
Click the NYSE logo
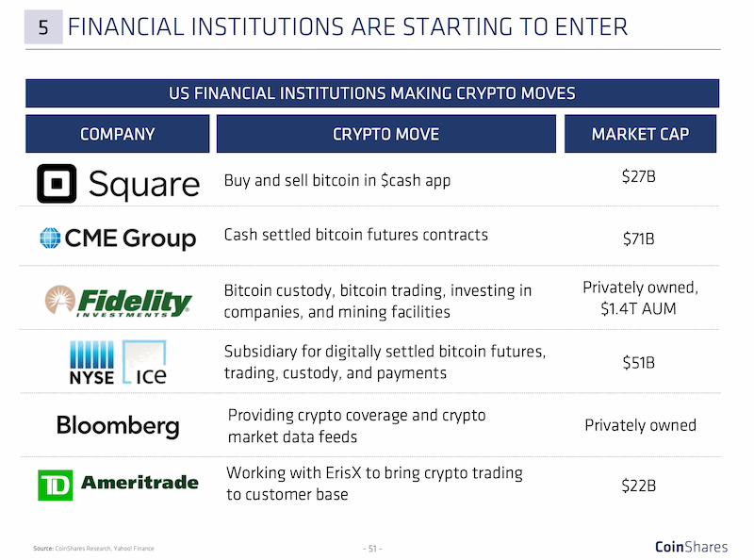tap(91, 363)
